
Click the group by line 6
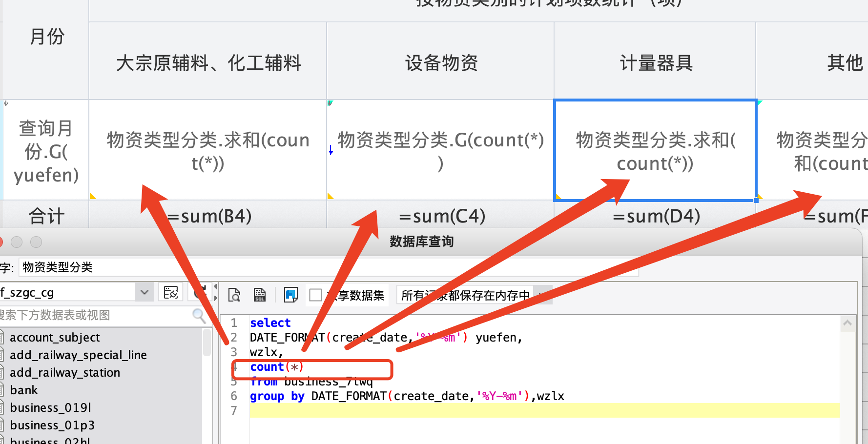pyautogui.click(x=407, y=396)
